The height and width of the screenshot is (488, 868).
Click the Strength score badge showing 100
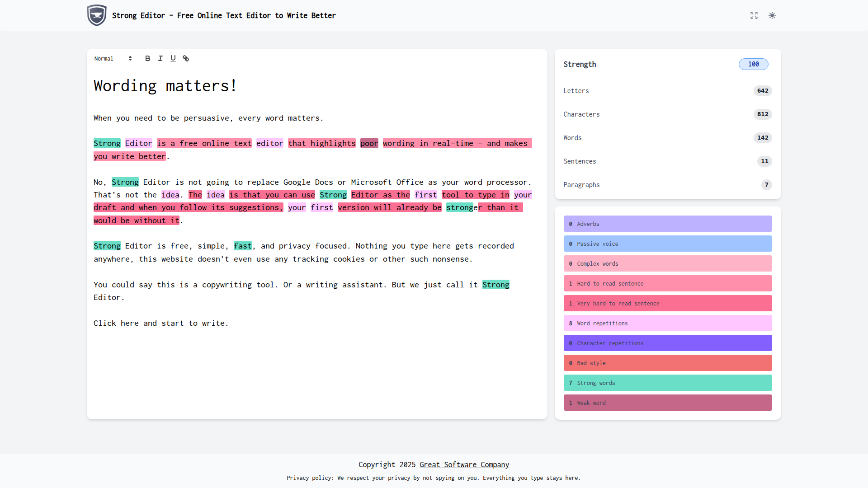pos(753,64)
